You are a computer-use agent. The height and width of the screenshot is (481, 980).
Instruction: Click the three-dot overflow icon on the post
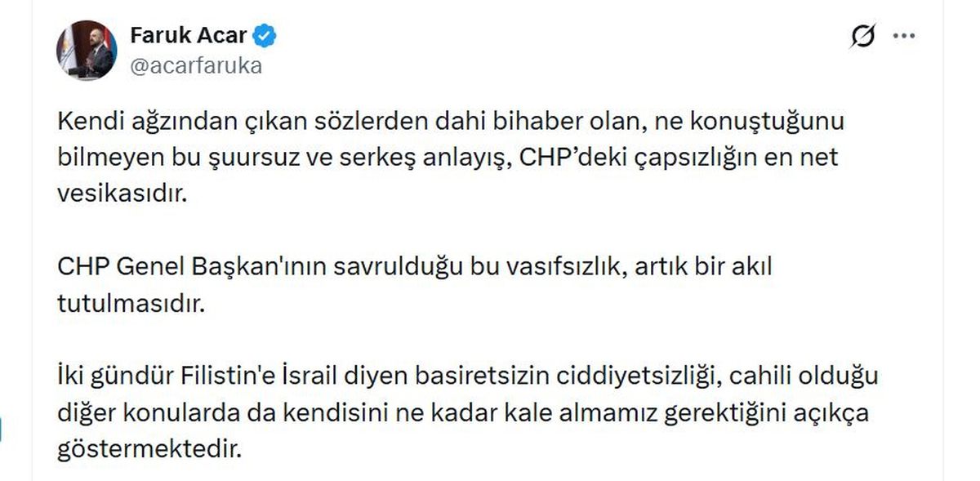[902, 34]
